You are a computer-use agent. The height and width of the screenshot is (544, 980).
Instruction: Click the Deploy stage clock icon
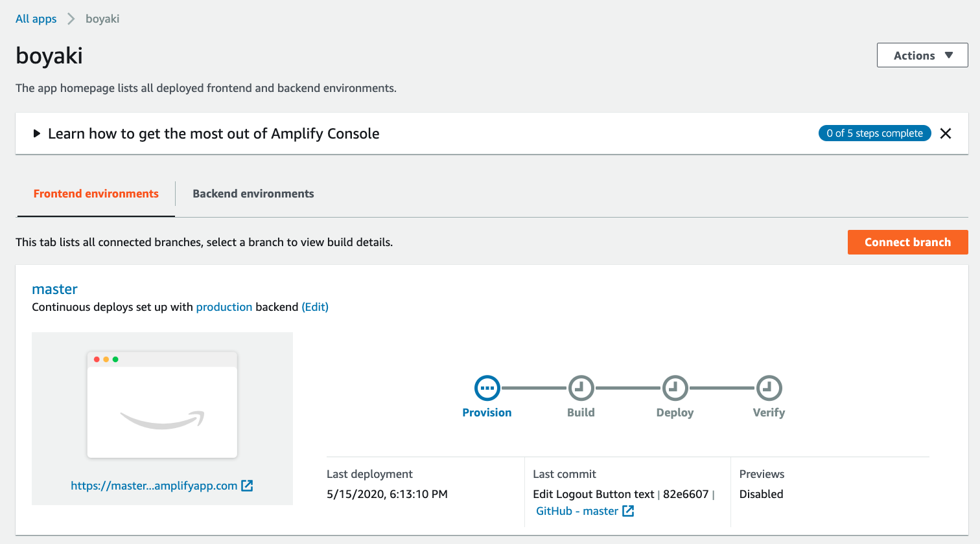click(x=675, y=389)
